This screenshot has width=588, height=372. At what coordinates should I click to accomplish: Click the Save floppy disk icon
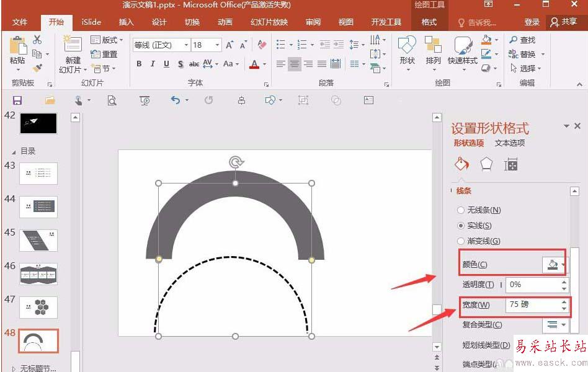pyautogui.click(x=17, y=100)
